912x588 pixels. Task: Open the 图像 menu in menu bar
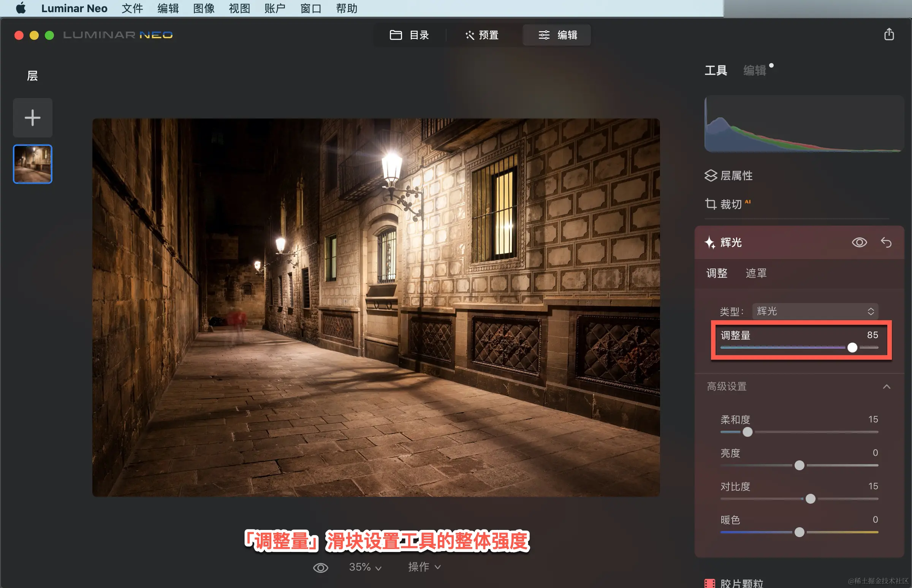204,8
